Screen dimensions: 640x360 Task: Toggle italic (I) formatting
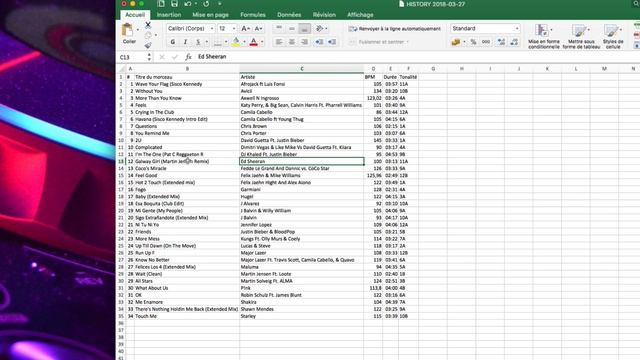(x=185, y=42)
